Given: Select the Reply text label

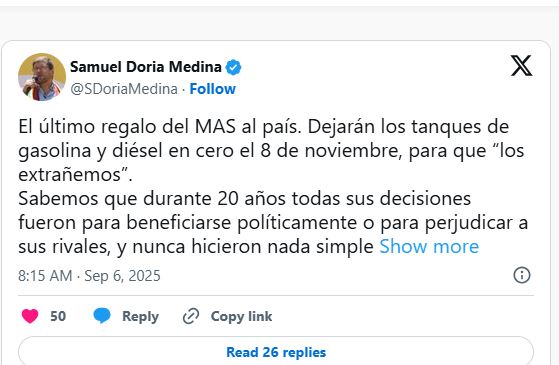Looking at the screenshot, I should [140, 317].
